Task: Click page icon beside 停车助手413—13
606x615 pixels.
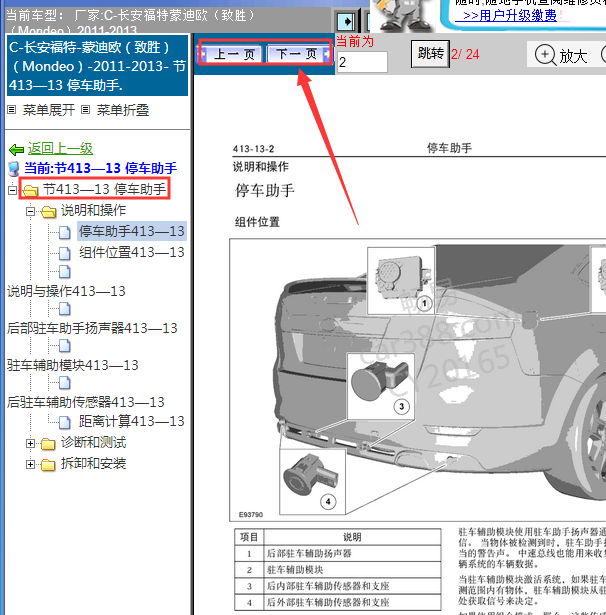Action: pos(65,233)
